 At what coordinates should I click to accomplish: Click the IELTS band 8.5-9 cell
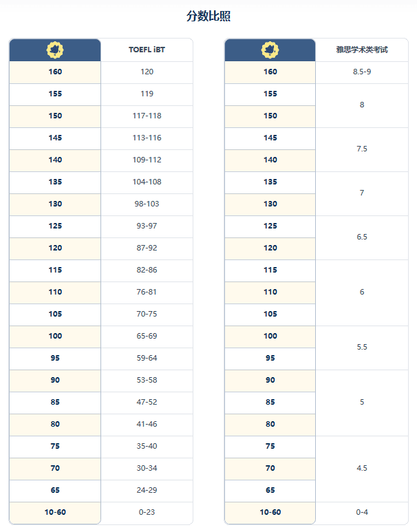(x=362, y=72)
